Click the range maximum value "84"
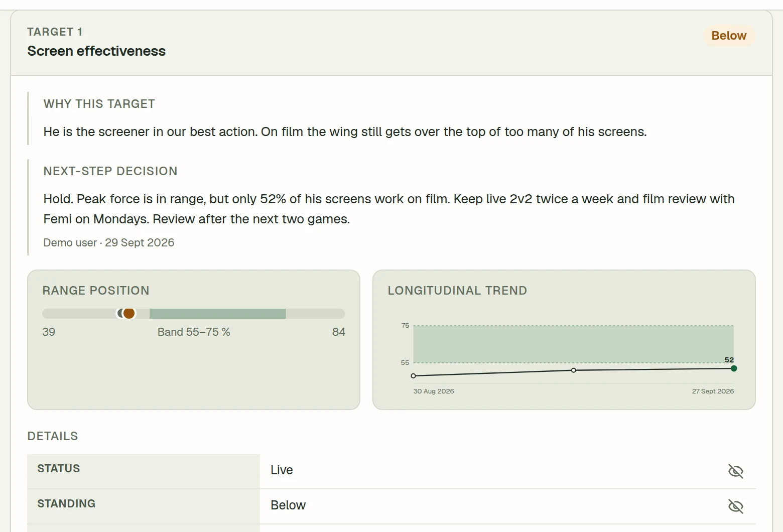This screenshot has width=783, height=532. (339, 332)
